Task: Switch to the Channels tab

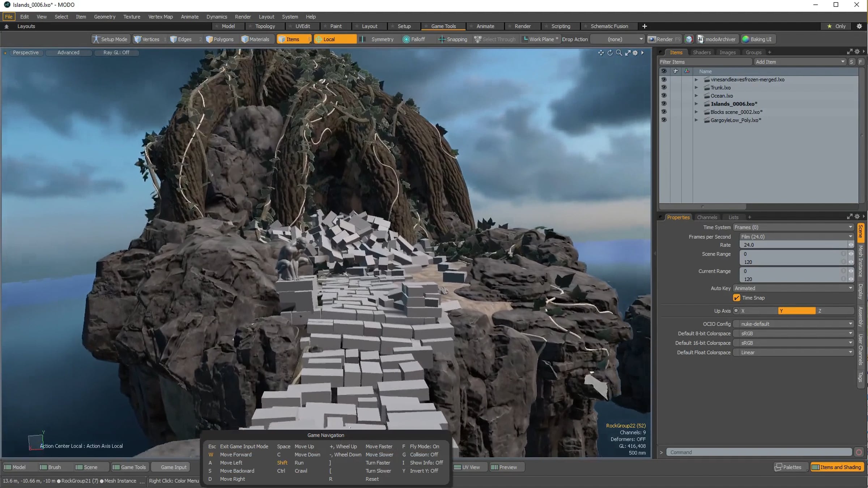Action: (707, 217)
